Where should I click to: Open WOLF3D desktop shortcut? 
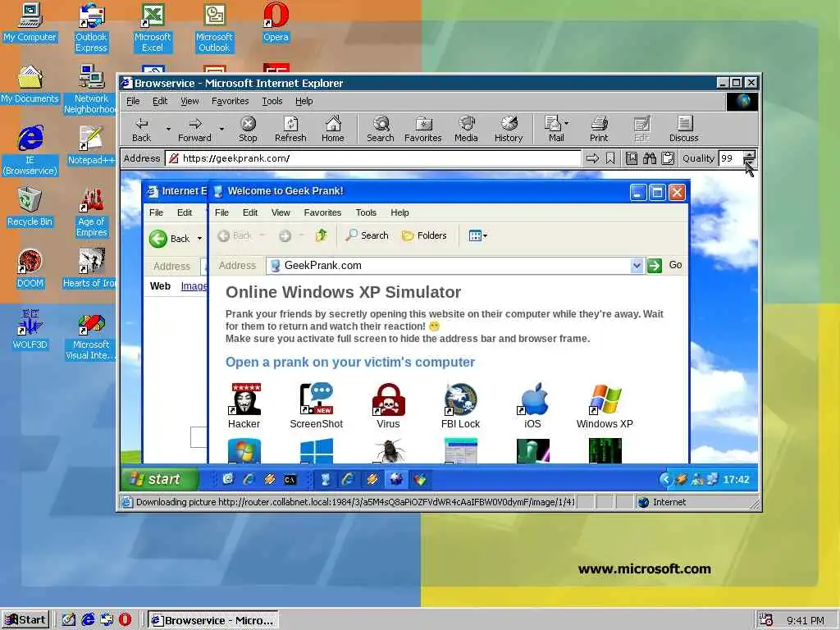[30, 331]
